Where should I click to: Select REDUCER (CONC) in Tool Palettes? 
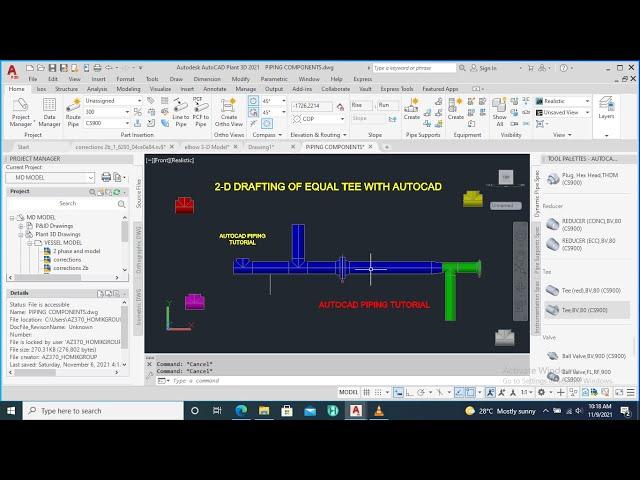pyautogui.click(x=587, y=224)
